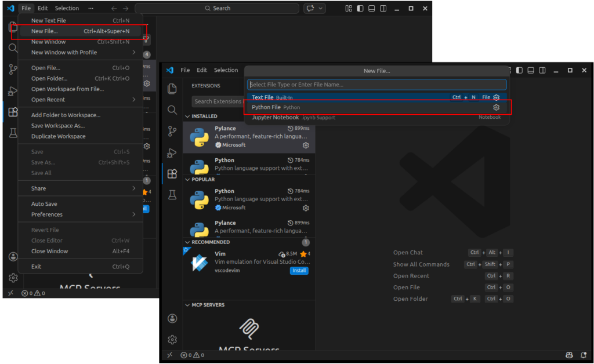Expand the Copilot chat dropdown chevron
594x364 pixels.
tap(321, 9)
